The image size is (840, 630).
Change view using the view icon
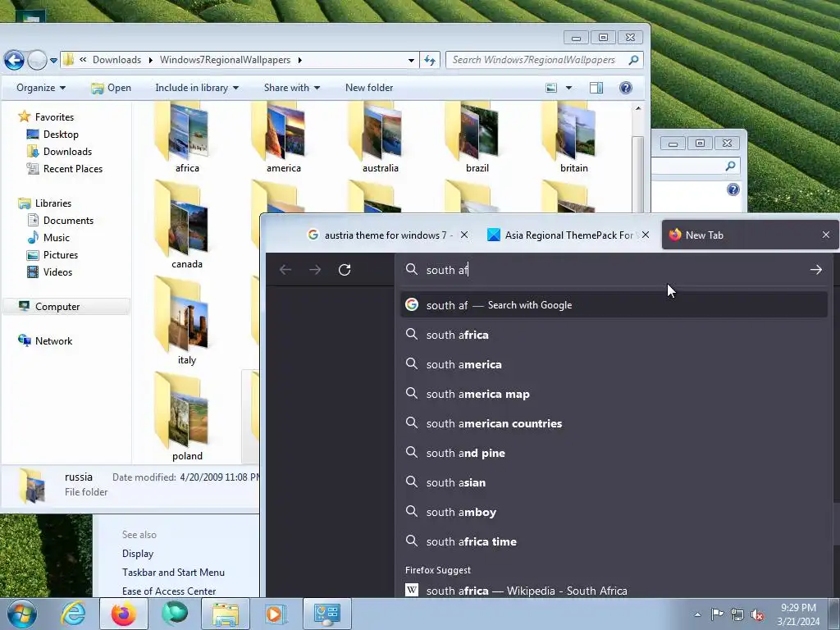[x=551, y=88]
